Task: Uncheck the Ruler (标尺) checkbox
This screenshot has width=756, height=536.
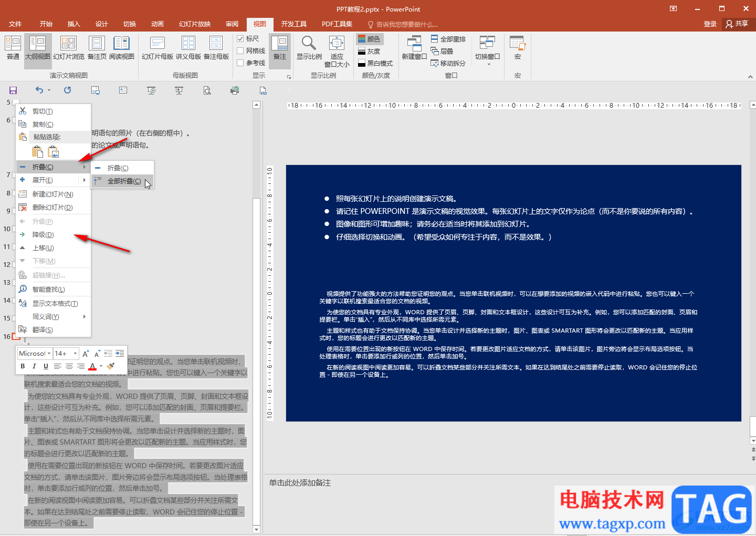Action: [240, 39]
